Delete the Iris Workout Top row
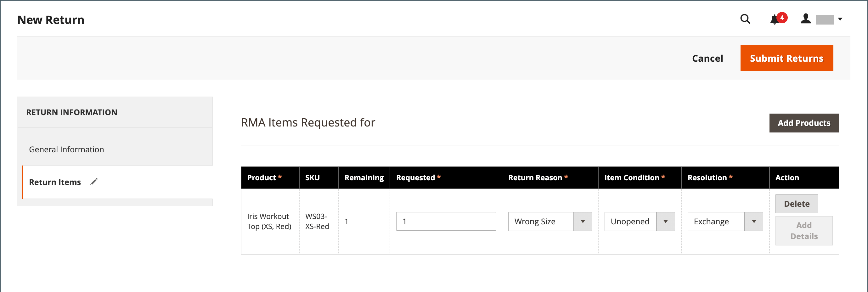868x292 pixels. tap(796, 204)
